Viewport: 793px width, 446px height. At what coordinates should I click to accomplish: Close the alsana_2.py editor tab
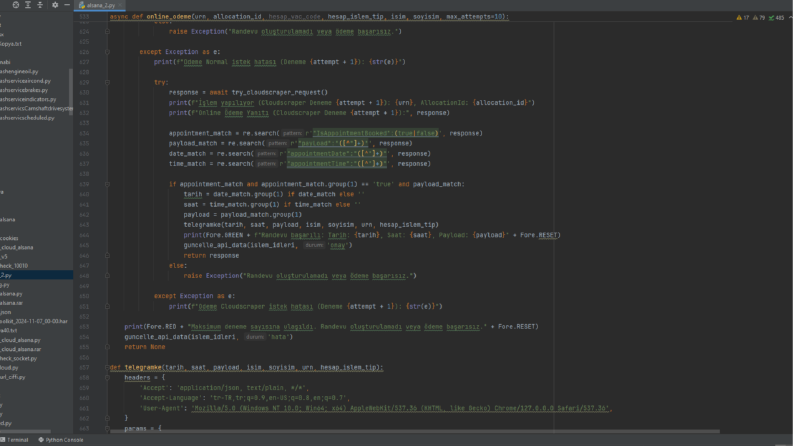coord(120,5)
